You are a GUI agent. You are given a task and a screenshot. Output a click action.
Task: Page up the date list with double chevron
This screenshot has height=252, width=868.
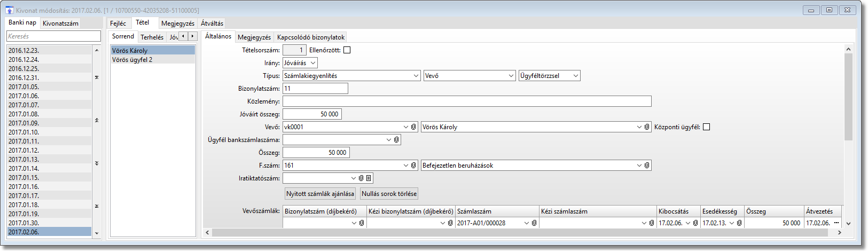coord(97,120)
